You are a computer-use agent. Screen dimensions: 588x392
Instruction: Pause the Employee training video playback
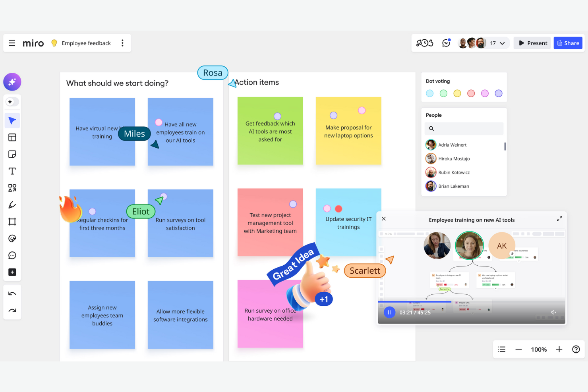coord(389,312)
